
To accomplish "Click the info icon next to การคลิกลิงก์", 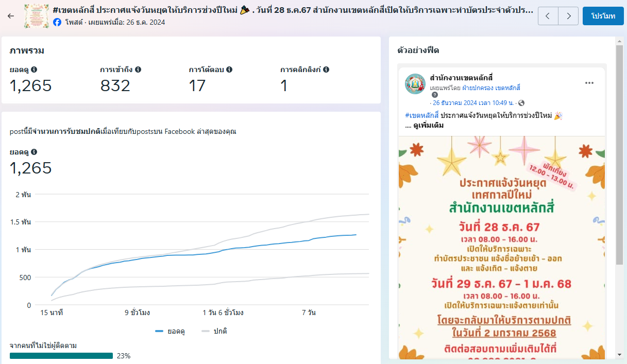I will 326,70.
